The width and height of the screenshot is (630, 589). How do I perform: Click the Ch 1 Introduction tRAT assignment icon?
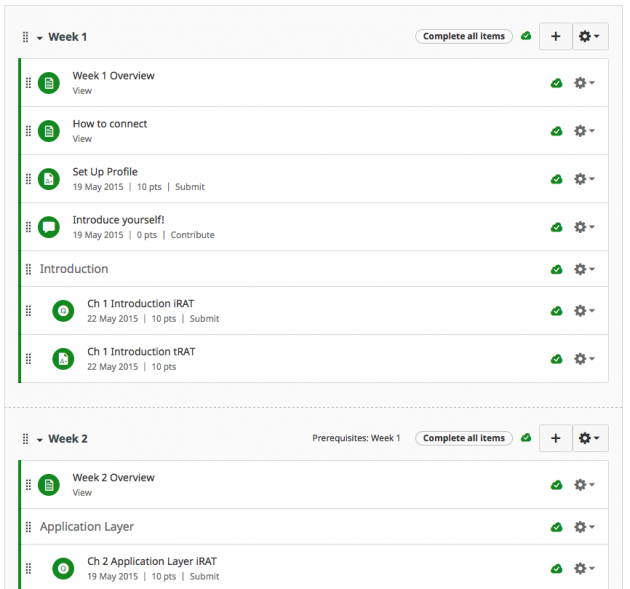63,359
